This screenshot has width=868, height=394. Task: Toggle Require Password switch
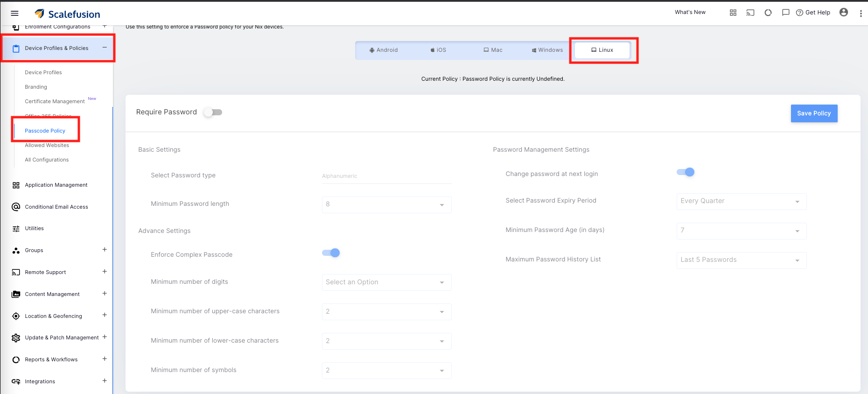point(213,112)
